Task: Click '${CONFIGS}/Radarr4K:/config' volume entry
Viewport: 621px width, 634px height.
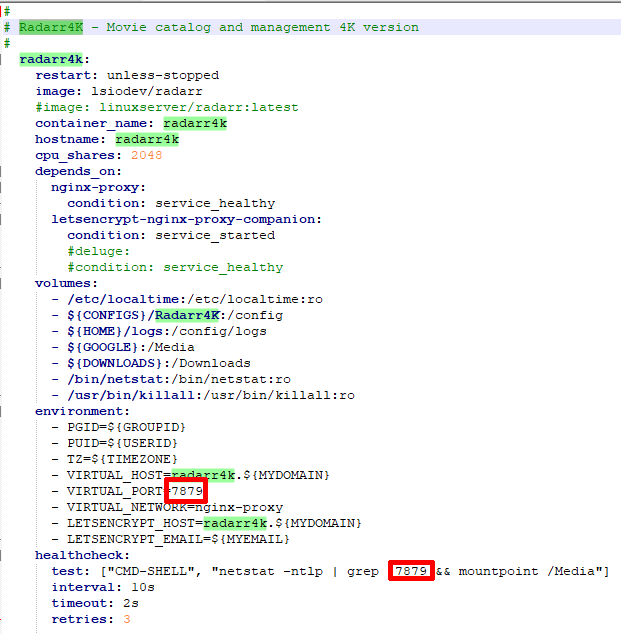Action: (175, 315)
